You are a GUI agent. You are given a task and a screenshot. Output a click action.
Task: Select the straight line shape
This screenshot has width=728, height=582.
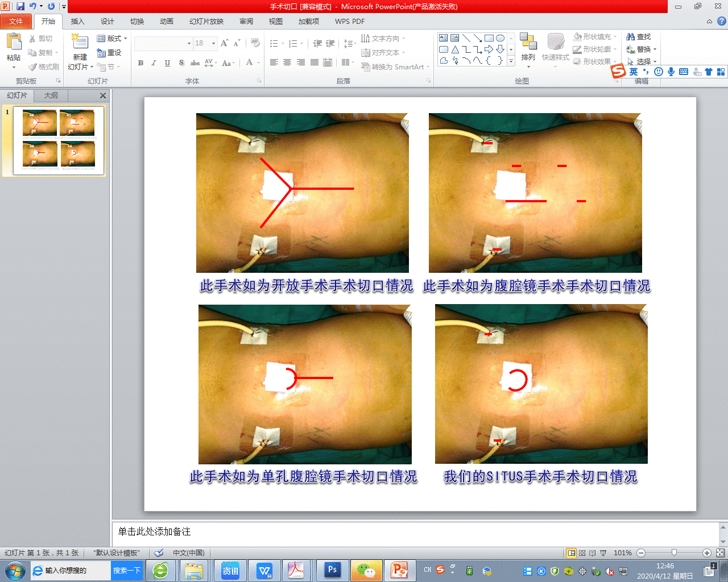point(466,38)
